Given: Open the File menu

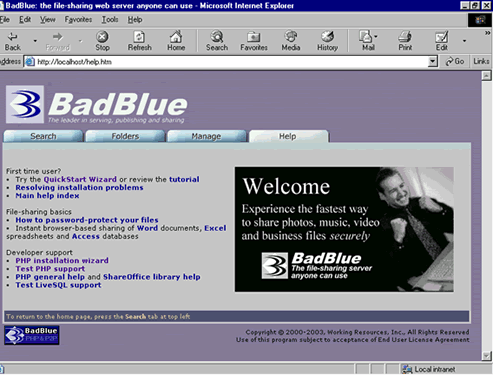Looking at the screenshot, I should pyautogui.click(x=5, y=20).
